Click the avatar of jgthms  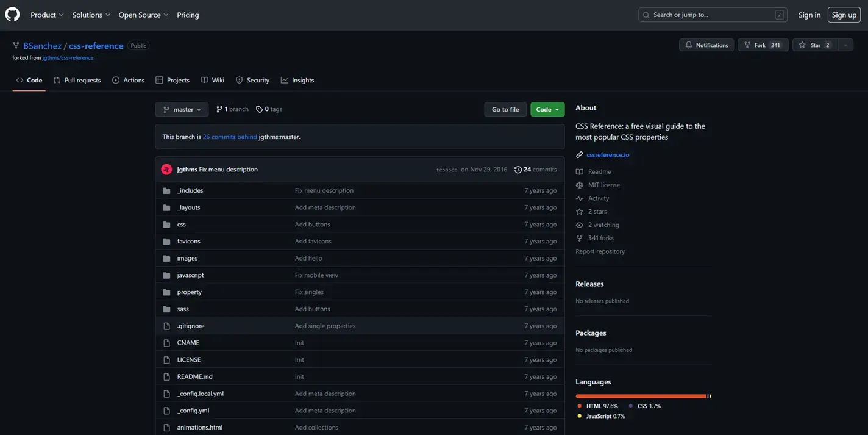[166, 169]
